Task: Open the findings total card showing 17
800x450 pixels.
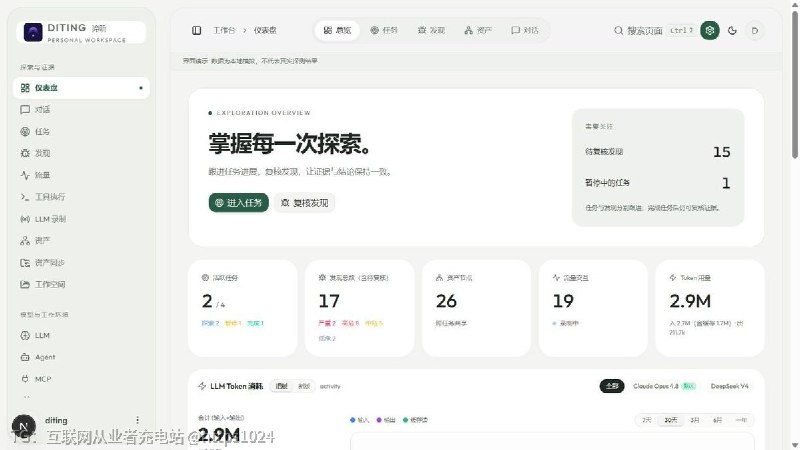Action: 359,308
